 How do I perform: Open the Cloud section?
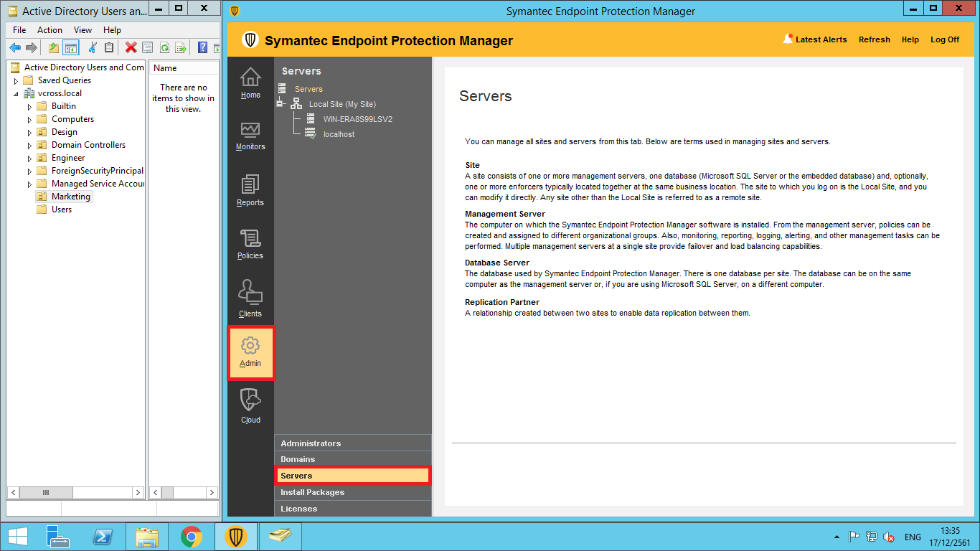point(250,405)
